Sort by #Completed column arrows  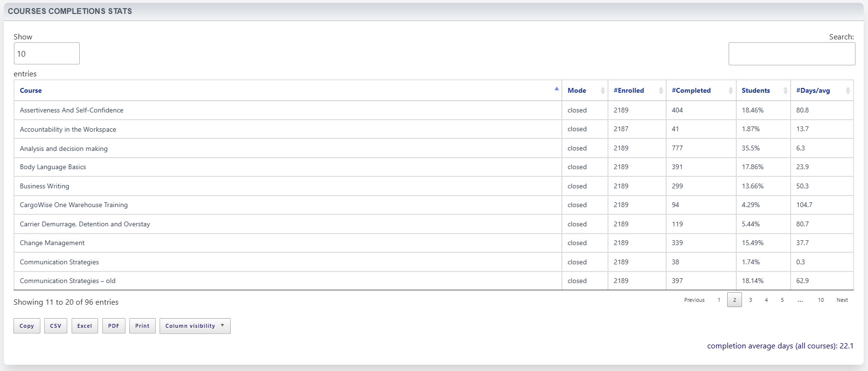pos(731,91)
